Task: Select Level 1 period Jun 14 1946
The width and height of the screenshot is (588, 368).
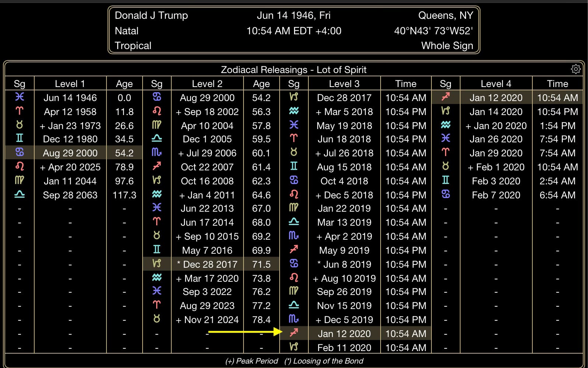Action: pyautogui.click(x=70, y=98)
